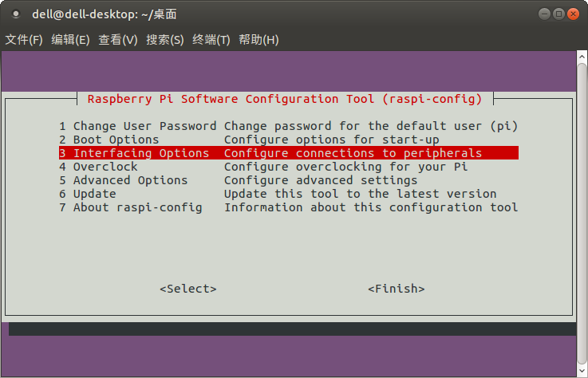Viewport: 588px width, 378px height.
Task: Click the vertical scrollbar track
Action: [582, 215]
